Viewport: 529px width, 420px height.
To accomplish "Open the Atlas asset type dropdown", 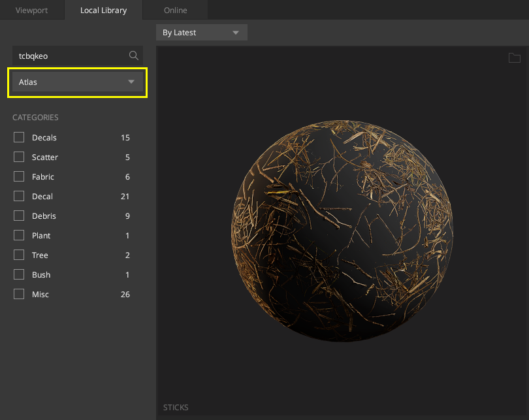I will [x=77, y=82].
